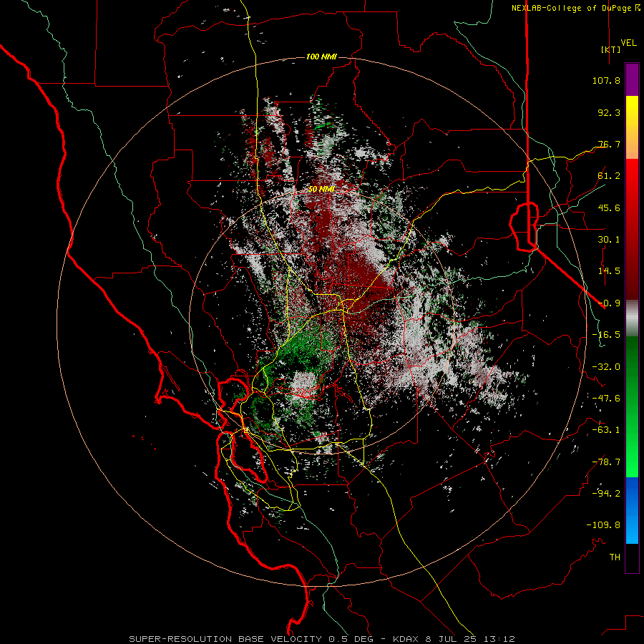Select the -47.6 velocity scale value
This screenshot has height=644, width=644.
pos(606,399)
